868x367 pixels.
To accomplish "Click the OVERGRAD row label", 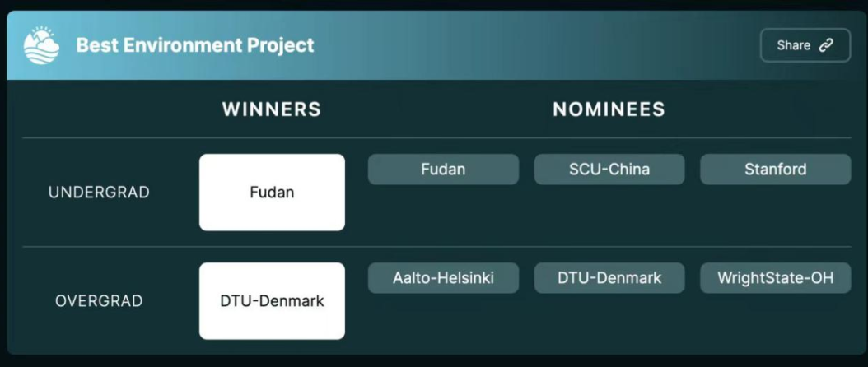I will (99, 301).
